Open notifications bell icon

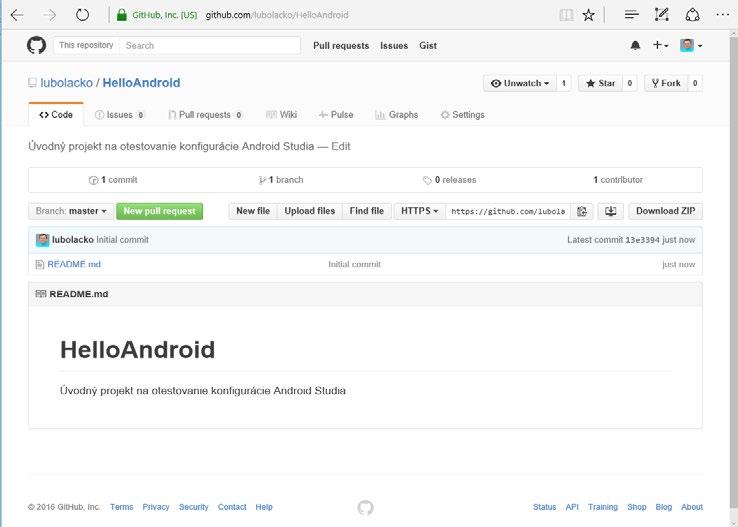tap(635, 46)
